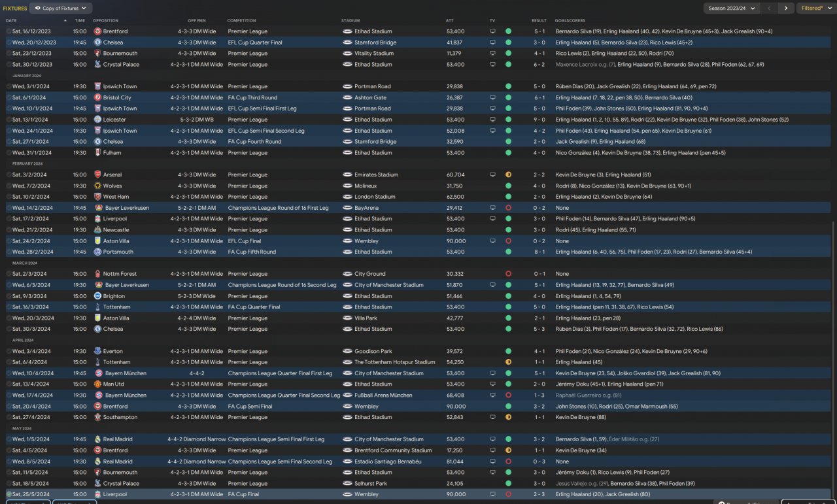Sort fixtures by the Result column header

(539, 20)
